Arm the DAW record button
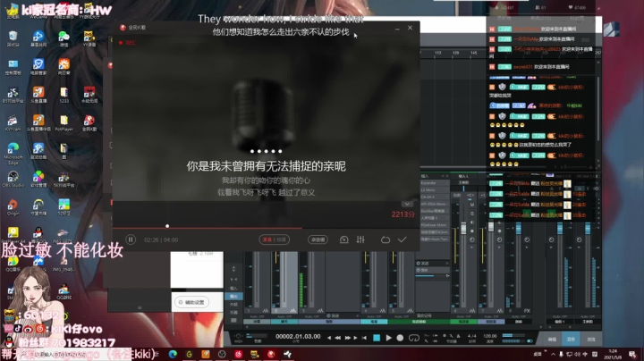The width and height of the screenshot is (644, 361). pos(400,338)
